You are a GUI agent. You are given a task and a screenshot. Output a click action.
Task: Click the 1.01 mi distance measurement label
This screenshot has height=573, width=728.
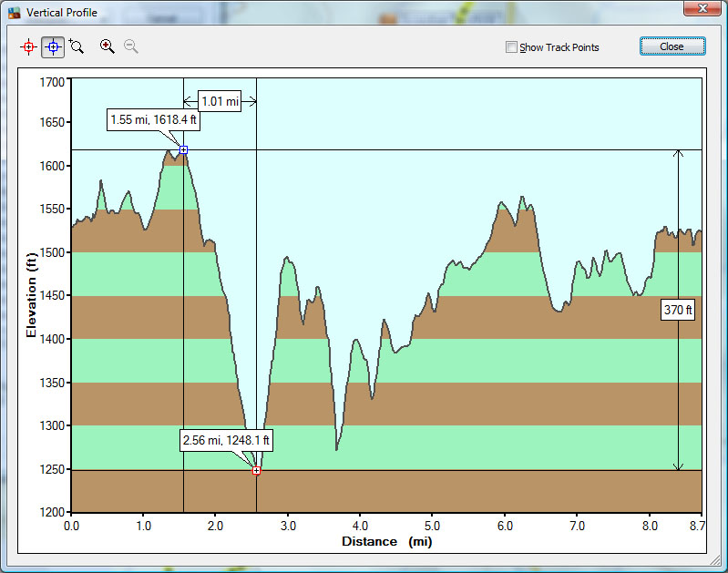[219, 101]
